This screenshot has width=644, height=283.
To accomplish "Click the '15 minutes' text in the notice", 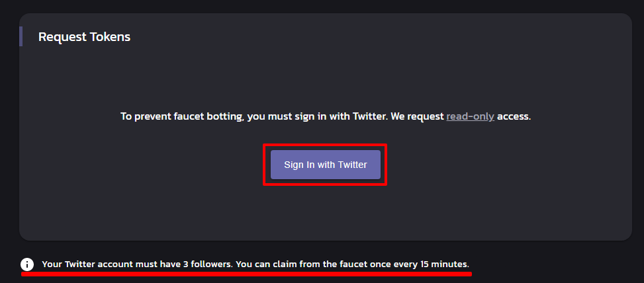I will click(444, 264).
